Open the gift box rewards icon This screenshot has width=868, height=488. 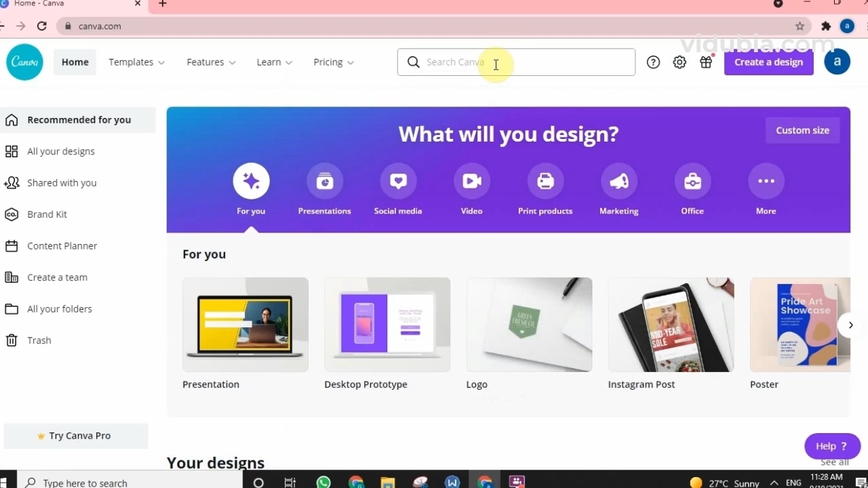click(x=706, y=62)
